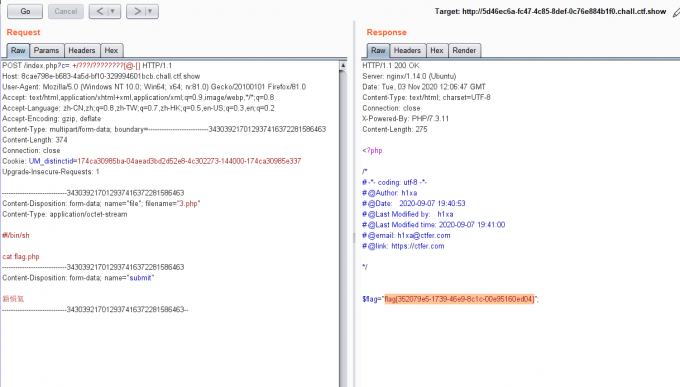This screenshot has width=680, height=387.
Task: Edit target with the pencil icon
Action: [676, 13]
